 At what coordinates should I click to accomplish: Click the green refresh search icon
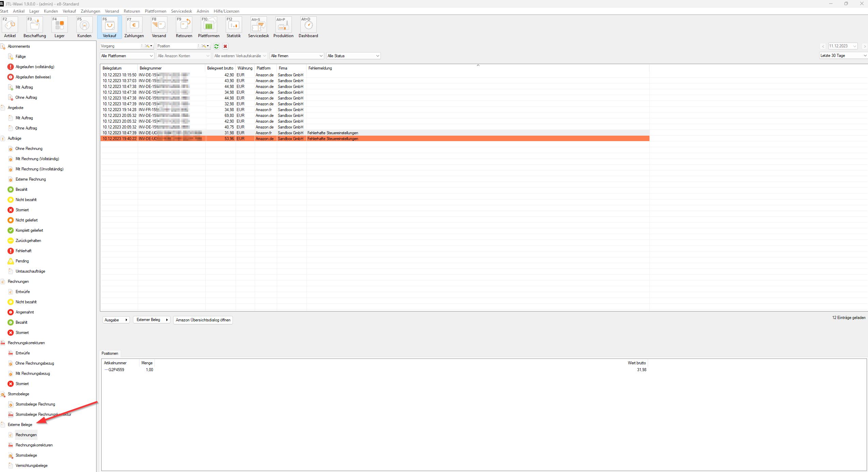pos(216,46)
